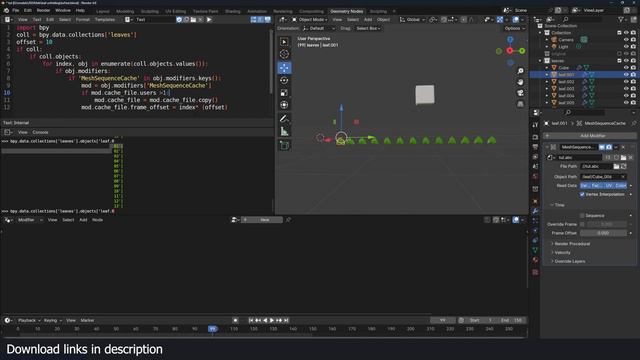This screenshot has height=360, width=640.
Task: Open the Global transform orientation dropdown
Action: point(412,20)
